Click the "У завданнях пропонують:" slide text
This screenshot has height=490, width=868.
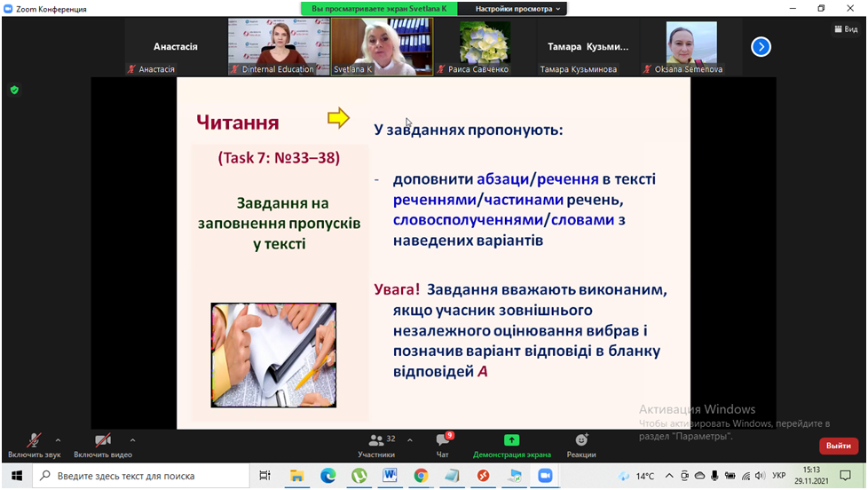pyautogui.click(x=469, y=130)
